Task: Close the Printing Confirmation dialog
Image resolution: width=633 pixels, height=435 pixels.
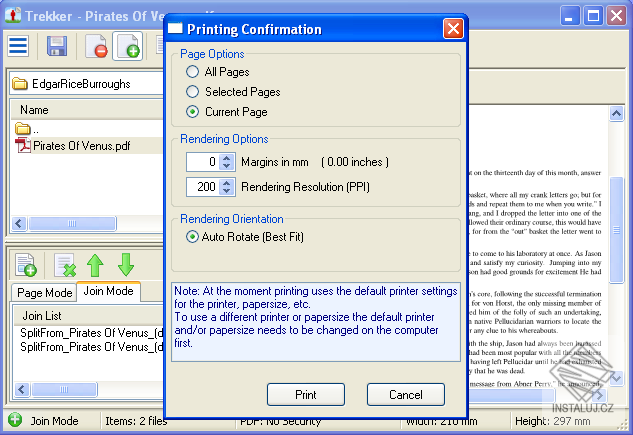Action: pos(453,29)
